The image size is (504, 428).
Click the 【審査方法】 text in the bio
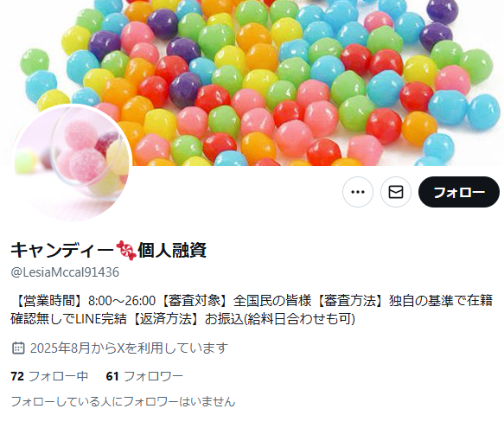pos(351,301)
